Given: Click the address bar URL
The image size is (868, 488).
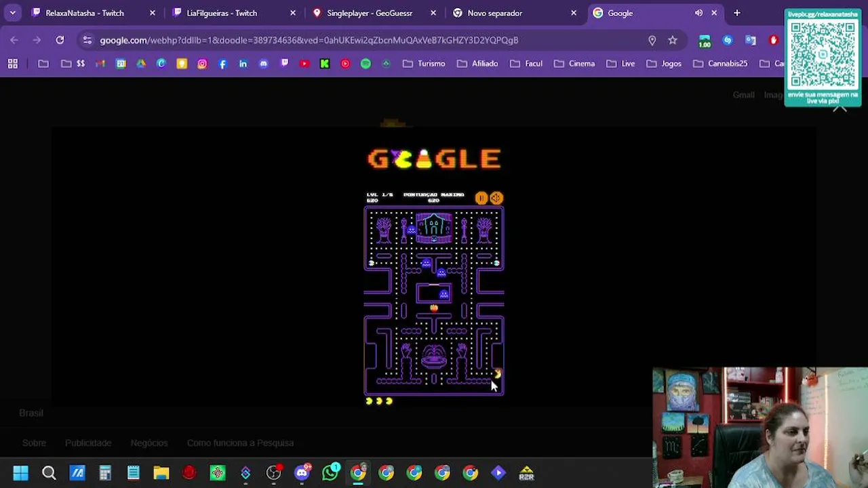Looking at the screenshot, I should coord(309,40).
